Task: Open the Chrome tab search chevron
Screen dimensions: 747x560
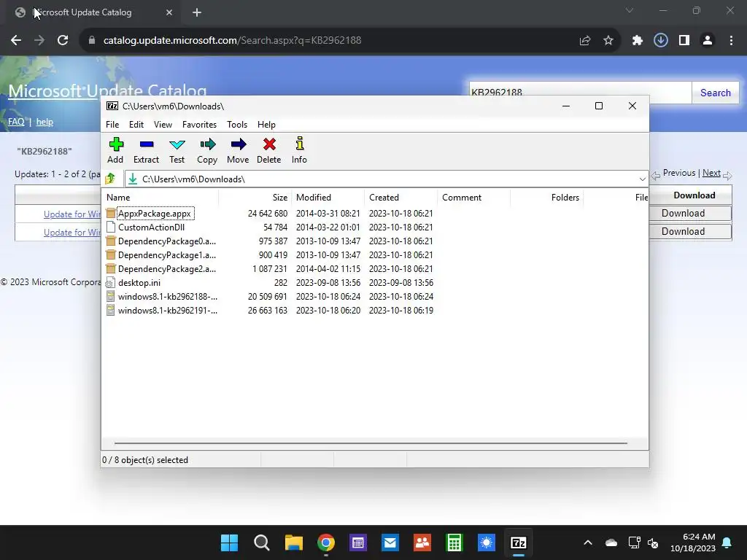Action: click(630, 10)
